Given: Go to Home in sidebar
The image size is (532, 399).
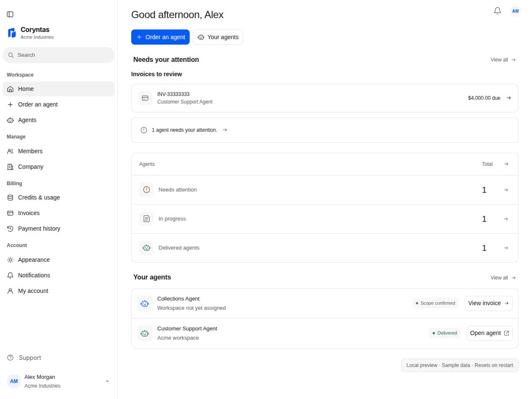Looking at the screenshot, I should pyautogui.click(x=58, y=89).
